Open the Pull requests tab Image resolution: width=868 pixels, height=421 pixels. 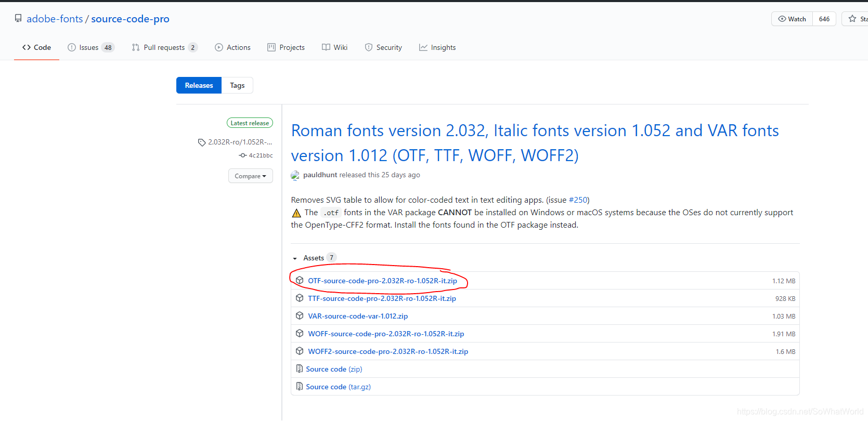tap(165, 47)
